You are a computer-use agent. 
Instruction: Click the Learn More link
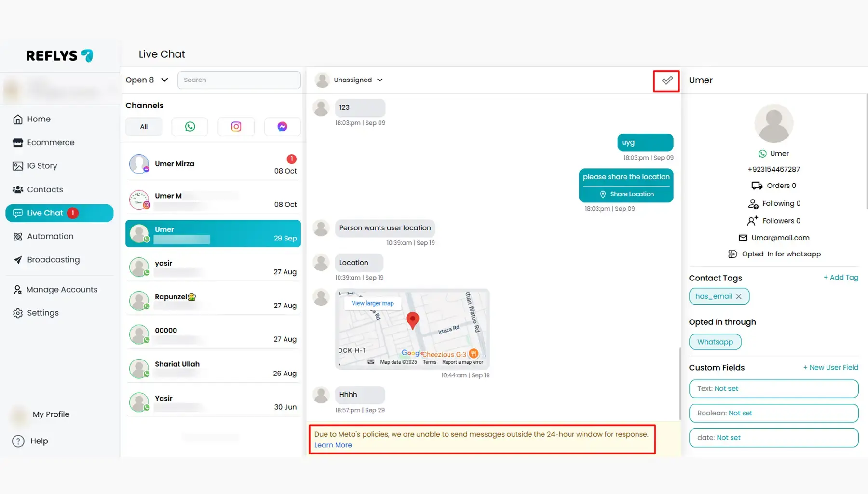(333, 445)
